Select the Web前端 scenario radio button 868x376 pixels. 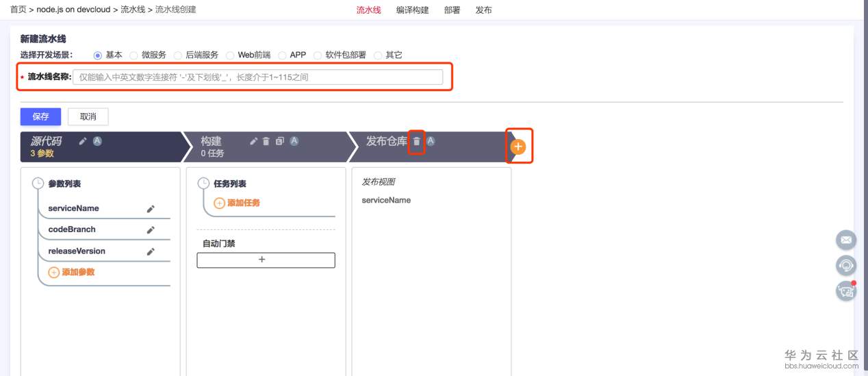click(x=231, y=55)
